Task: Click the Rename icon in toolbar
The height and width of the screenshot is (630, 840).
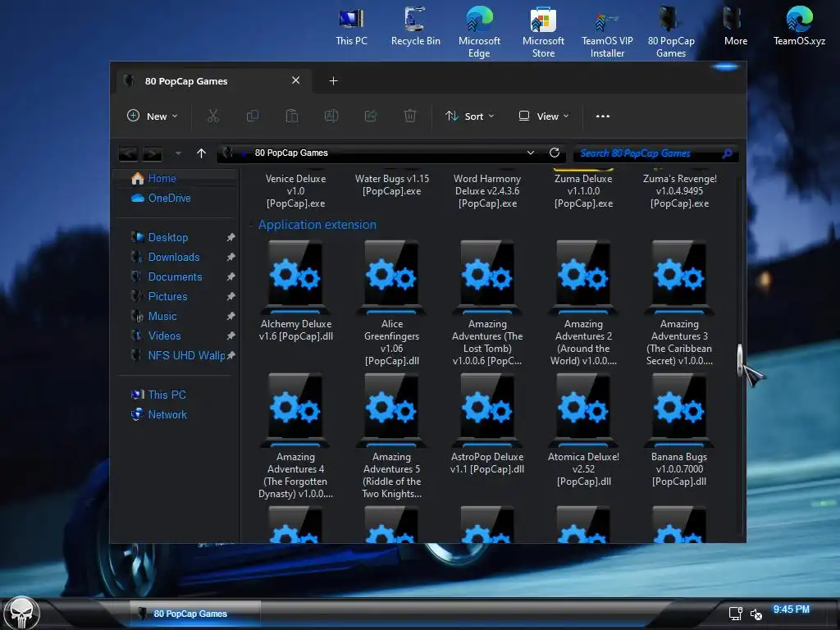Action: point(331,116)
